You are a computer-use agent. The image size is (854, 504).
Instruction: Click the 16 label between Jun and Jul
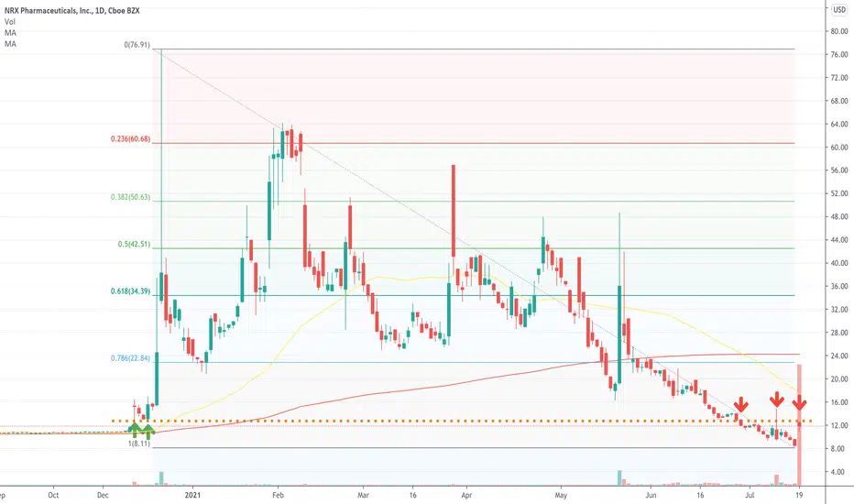coord(700,495)
